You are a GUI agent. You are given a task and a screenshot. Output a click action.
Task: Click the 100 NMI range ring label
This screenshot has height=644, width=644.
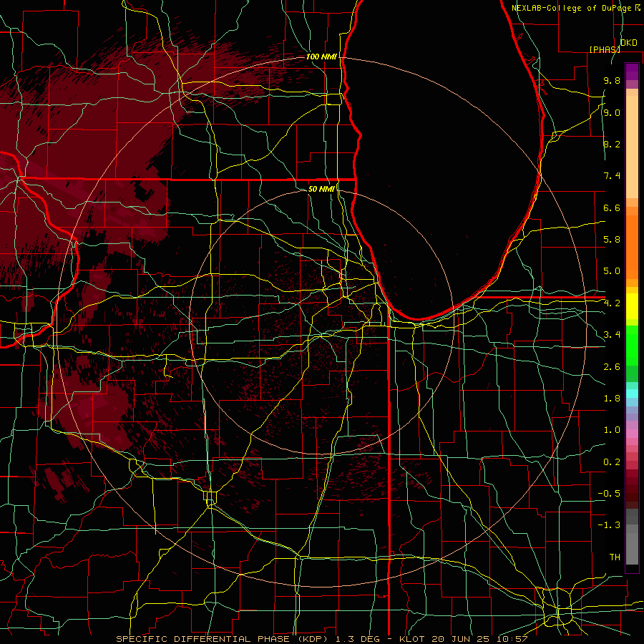click(x=321, y=57)
